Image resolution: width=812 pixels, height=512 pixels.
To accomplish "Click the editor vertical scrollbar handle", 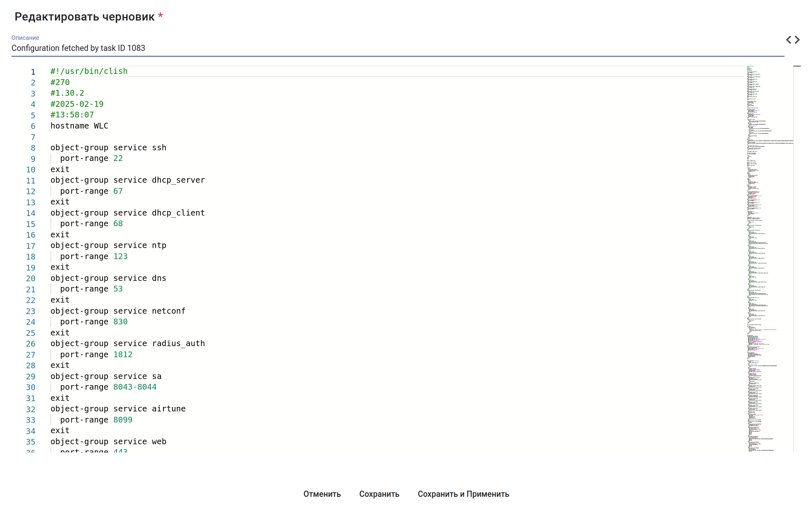I will (797, 66).
